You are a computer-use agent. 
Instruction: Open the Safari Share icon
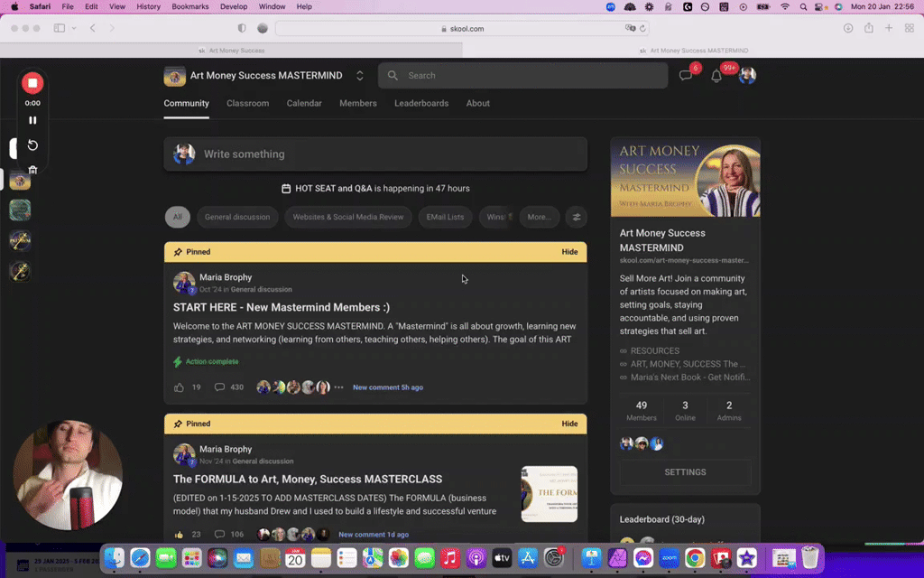click(x=869, y=28)
